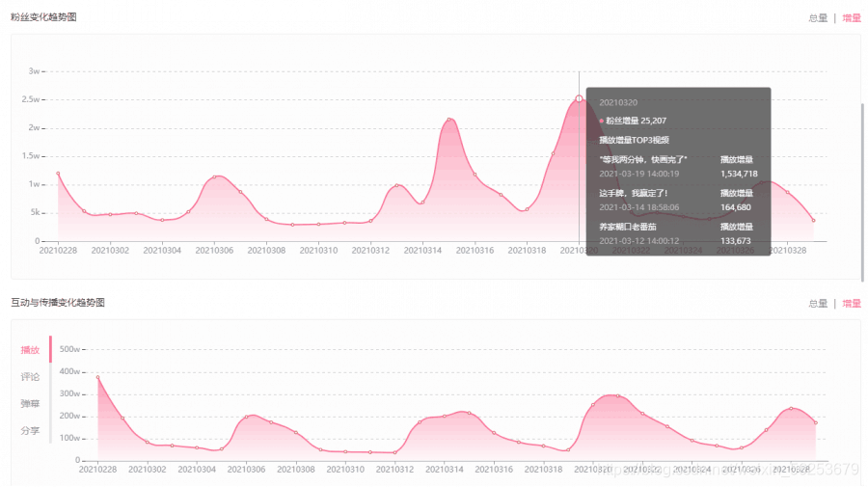Click the 5k y-axis label

click(36, 212)
